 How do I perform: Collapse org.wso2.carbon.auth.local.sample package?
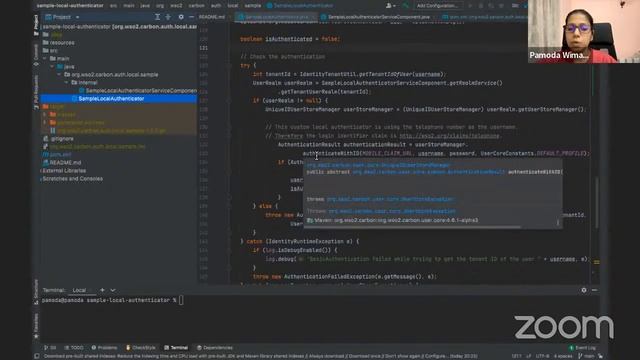(60, 75)
